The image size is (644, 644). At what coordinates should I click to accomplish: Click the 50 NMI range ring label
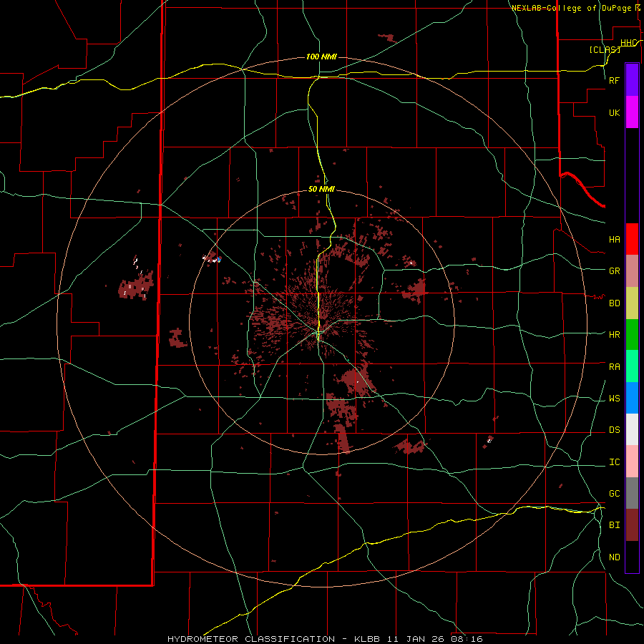[321, 189]
